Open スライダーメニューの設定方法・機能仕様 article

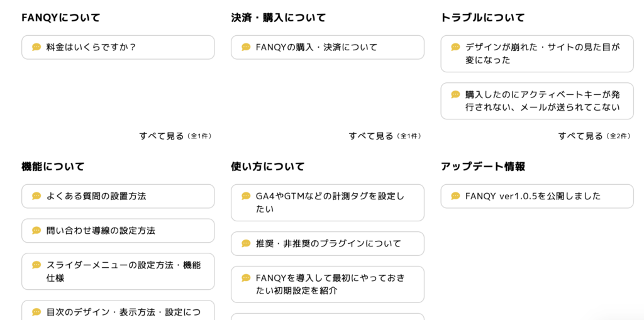point(123,272)
